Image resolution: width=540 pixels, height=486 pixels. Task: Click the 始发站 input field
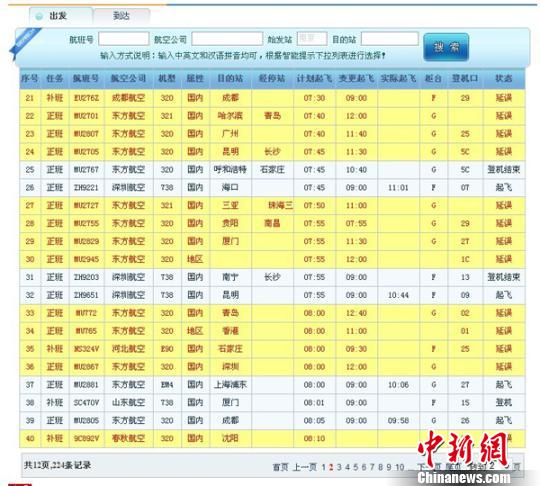[312, 39]
